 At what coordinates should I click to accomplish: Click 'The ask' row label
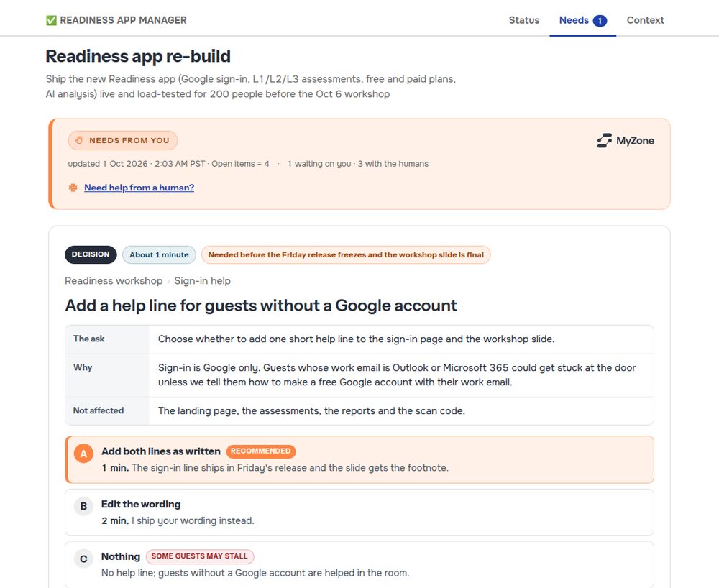(89, 339)
